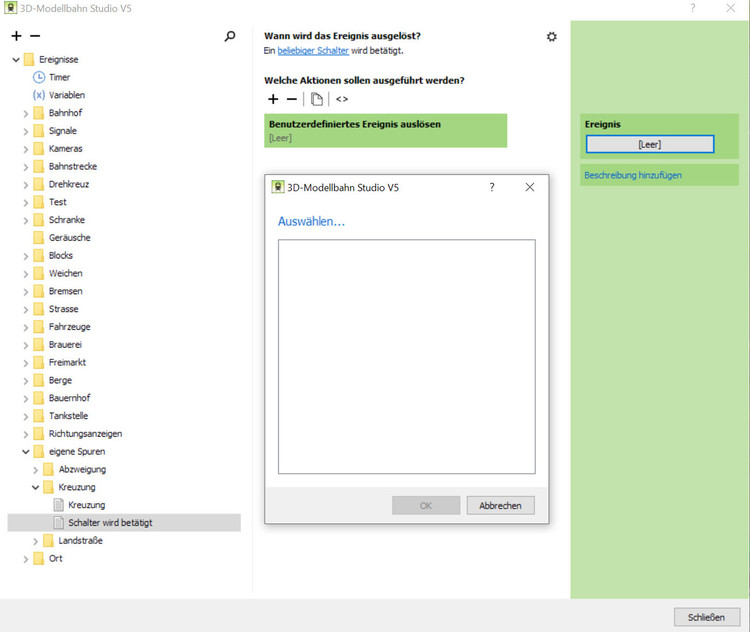
Task: Click the Geräusche folder icon
Action: pyautogui.click(x=39, y=237)
